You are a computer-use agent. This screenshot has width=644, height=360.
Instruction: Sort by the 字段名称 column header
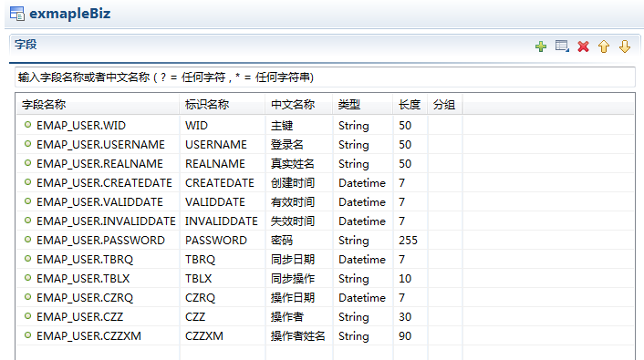pyautogui.click(x=98, y=105)
